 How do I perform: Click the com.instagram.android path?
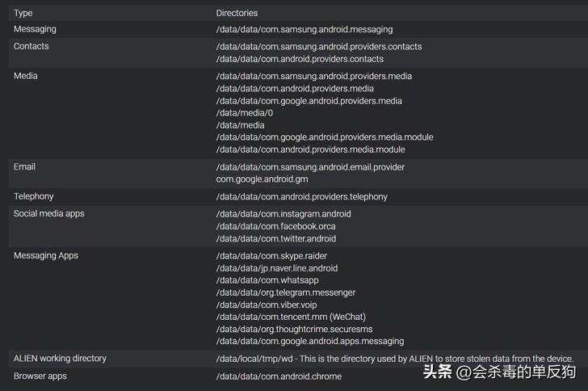coord(283,214)
